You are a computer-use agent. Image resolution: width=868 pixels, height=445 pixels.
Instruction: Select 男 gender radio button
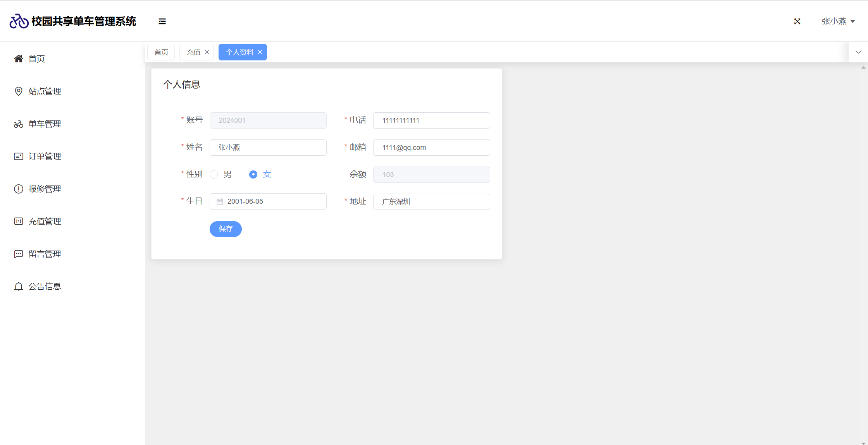click(x=214, y=174)
